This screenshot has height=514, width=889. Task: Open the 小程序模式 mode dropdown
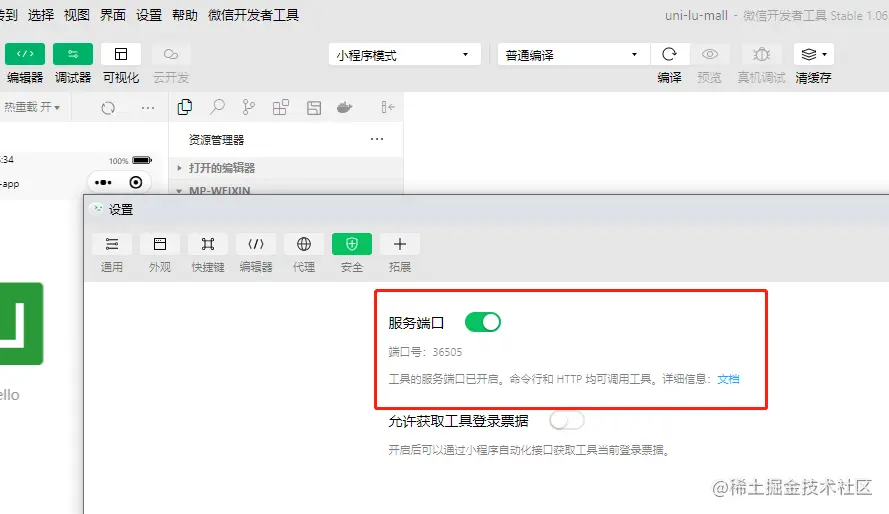click(405, 54)
